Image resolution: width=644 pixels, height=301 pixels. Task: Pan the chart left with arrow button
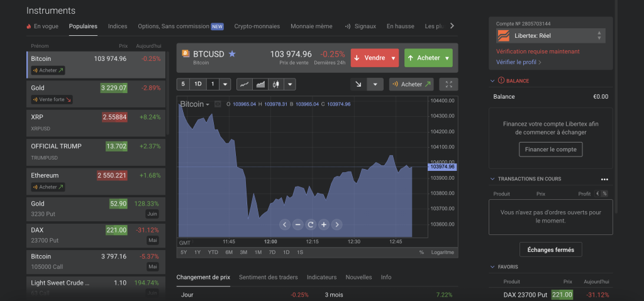coord(285,224)
